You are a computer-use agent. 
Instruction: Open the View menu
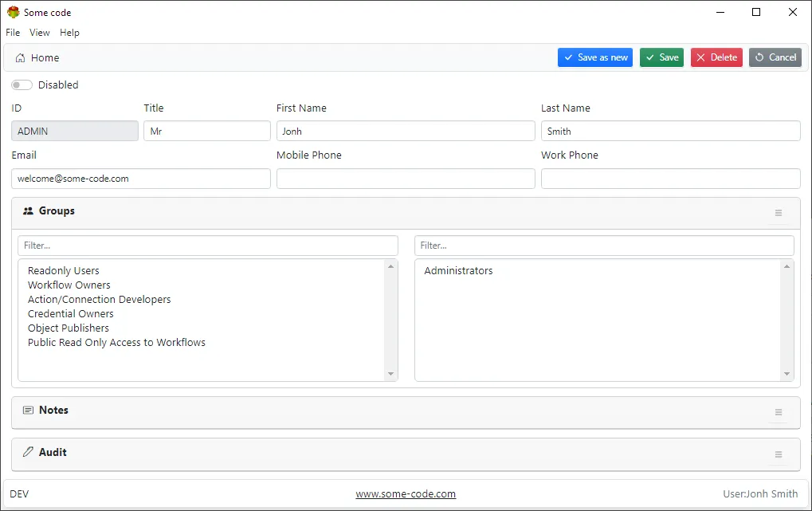(39, 33)
